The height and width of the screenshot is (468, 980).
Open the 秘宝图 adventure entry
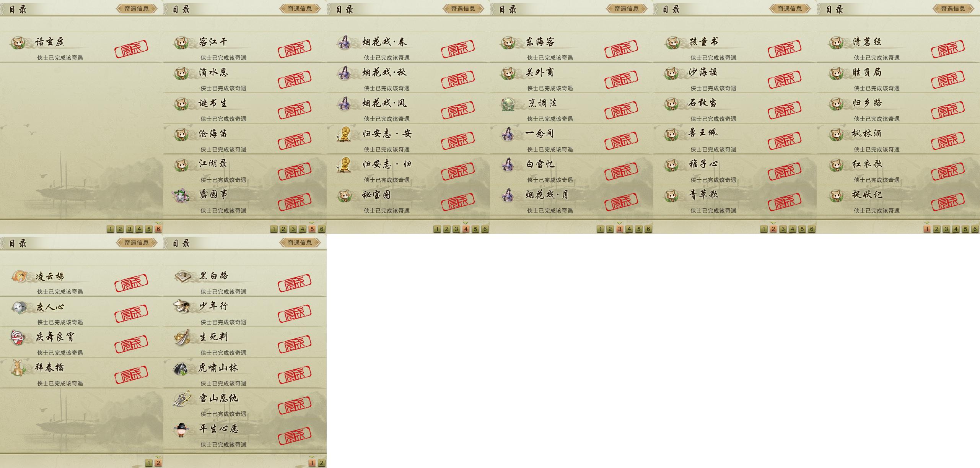click(x=408, y=200)
